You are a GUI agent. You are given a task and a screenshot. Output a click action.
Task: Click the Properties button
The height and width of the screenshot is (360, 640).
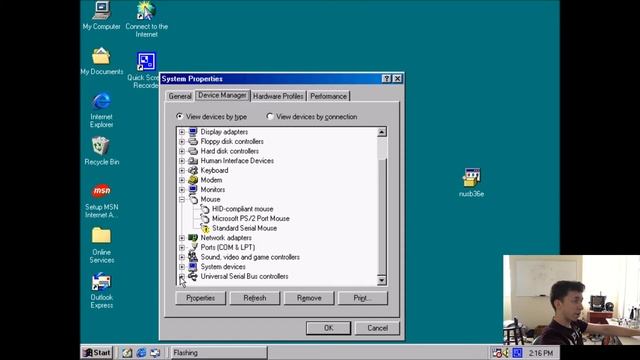click(200, 298)
